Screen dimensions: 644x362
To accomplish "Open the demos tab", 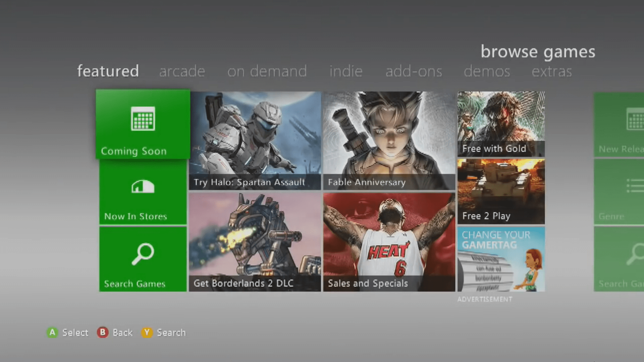I will (487, 71).
